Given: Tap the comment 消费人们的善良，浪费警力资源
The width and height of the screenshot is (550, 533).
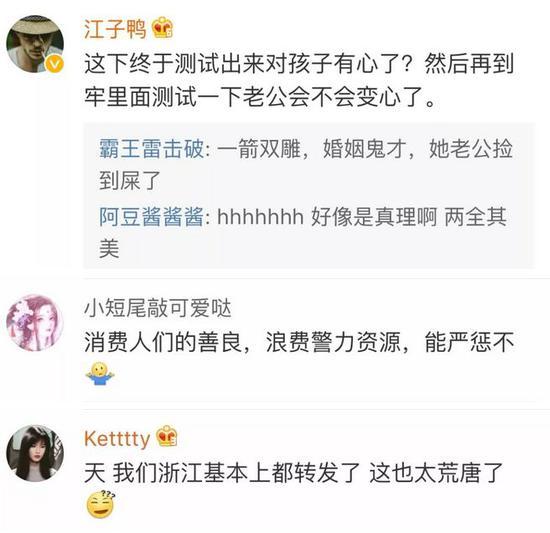Looking at the screenshot, I should [x=299, y=342].
